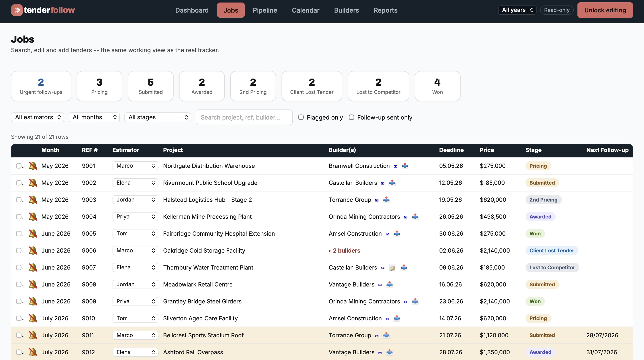This screenshot has height=360, width=644.
Task: Click outbox icon in row 9011 Torrance Group
Action: [x=386, y=335]
